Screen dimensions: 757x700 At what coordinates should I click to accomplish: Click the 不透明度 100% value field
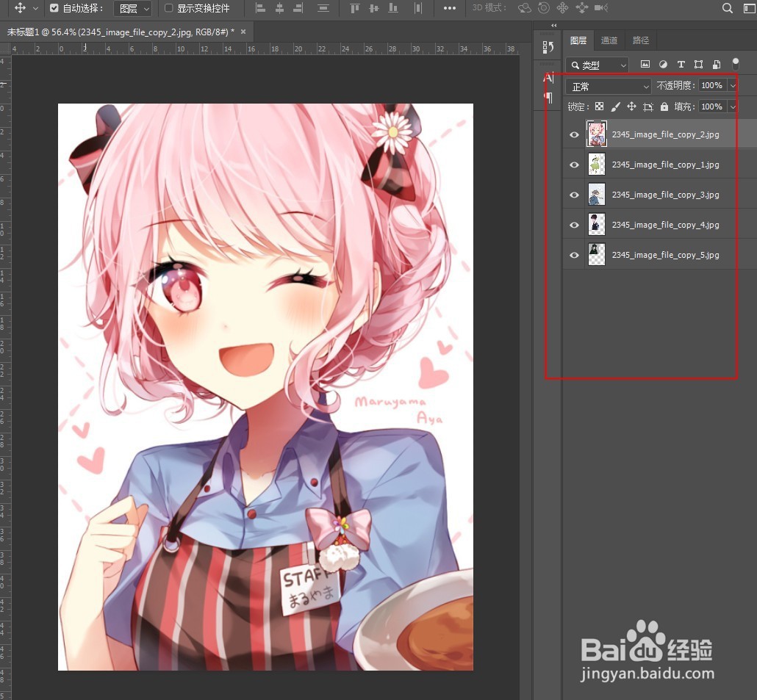712,85
